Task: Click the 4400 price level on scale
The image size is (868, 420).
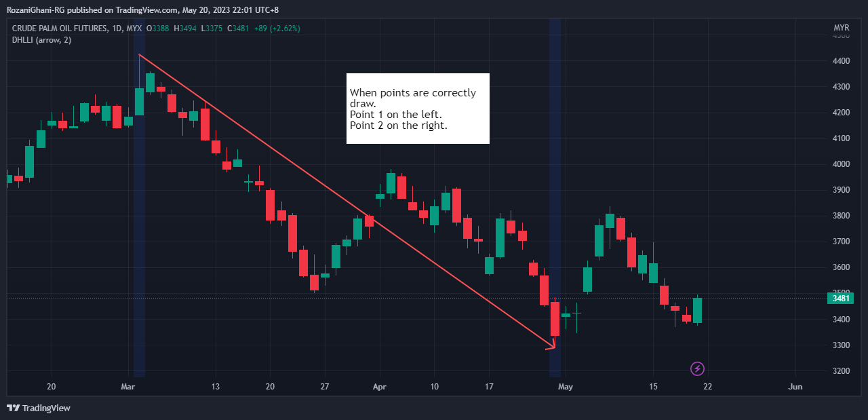Action: (842, 61)
